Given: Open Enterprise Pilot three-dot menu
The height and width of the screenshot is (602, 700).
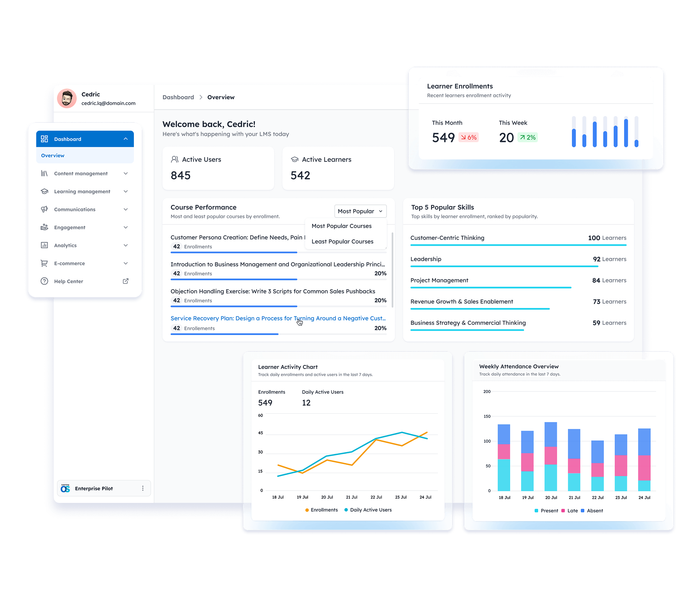Looking at the screenshot, I should click(x=143, y=488).
